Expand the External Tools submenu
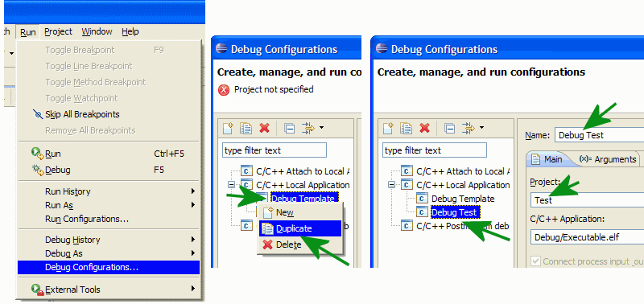Screen dimensions: 644x304 (109, 290)
